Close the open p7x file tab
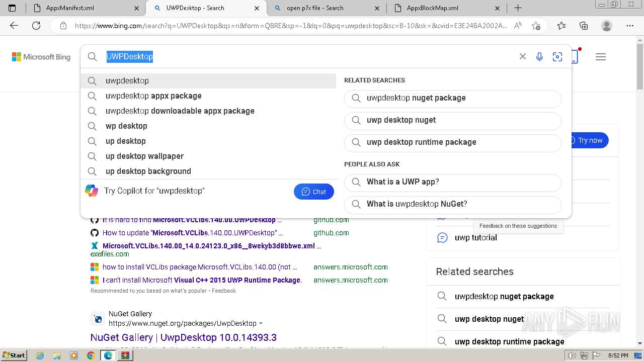 point(377,8)
